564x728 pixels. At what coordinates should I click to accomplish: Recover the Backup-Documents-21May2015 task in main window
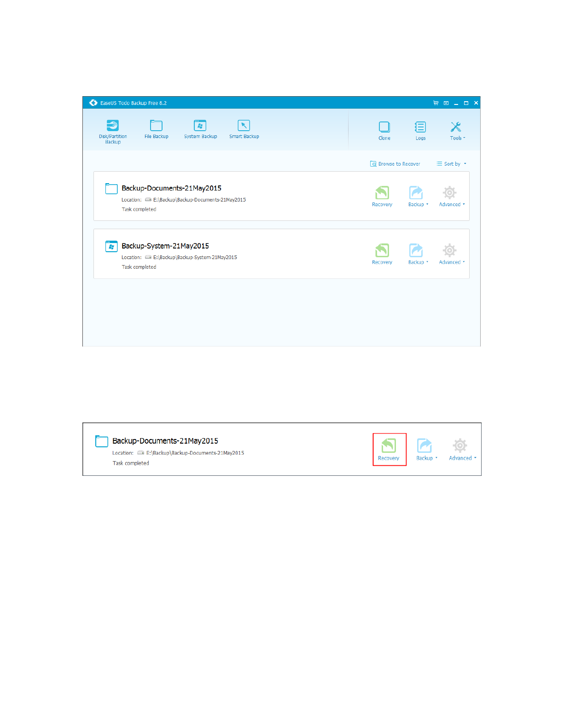tap(382, 196)
